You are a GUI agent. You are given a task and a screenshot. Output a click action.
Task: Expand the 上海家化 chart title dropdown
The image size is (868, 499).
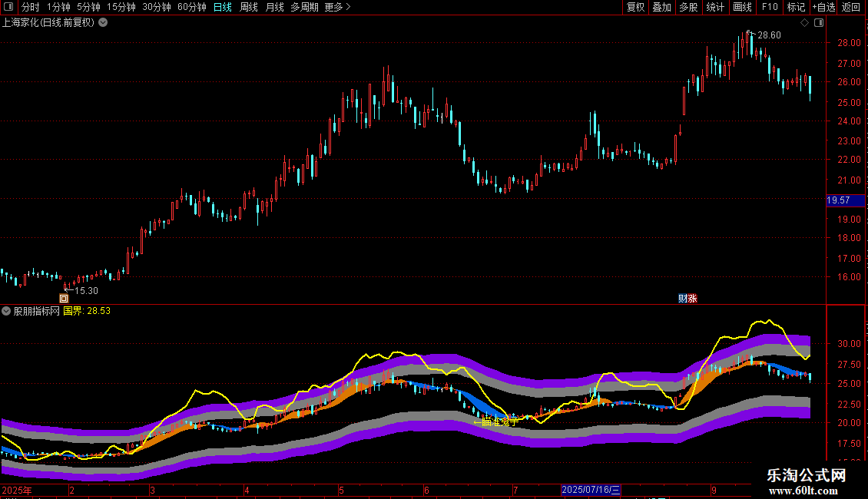(x=103, y=23)
